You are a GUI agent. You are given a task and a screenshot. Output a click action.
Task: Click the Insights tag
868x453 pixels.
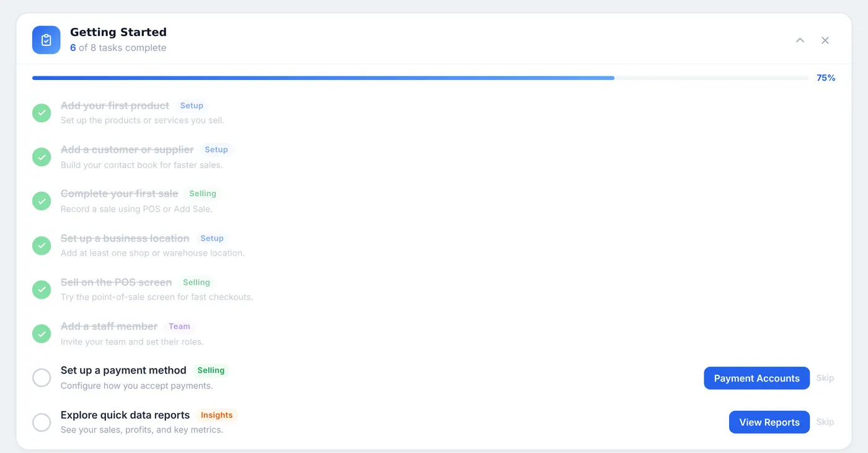(217, 415)
